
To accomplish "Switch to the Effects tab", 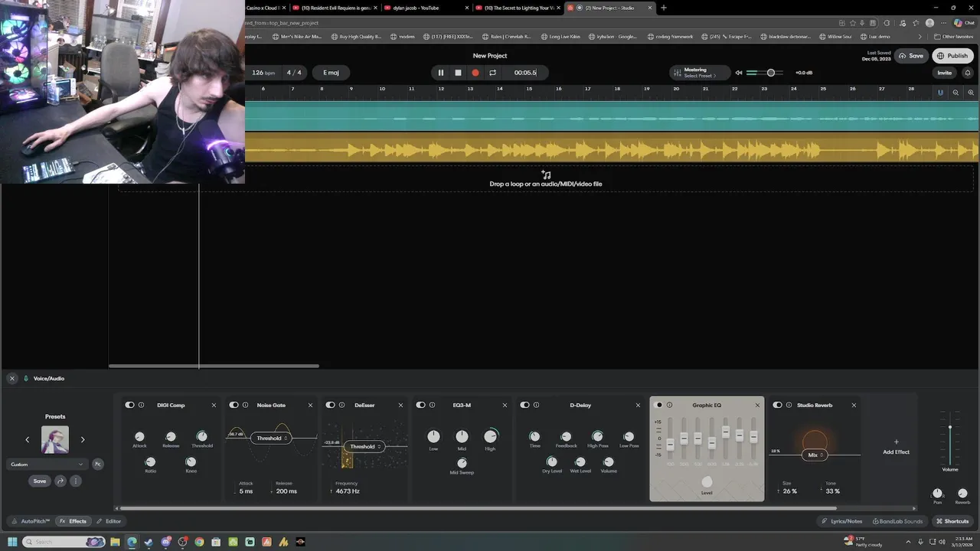I will [73, 521].
